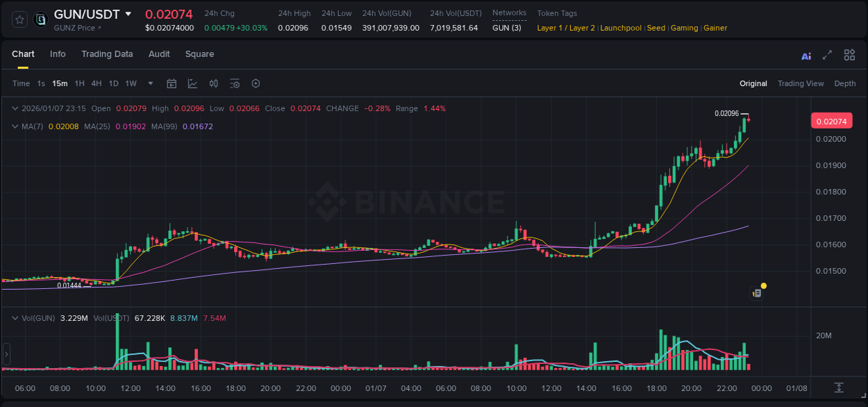Open the indicator settings icon
The height and width of the screenshot is (407, 868).
(x=235, y=83)
